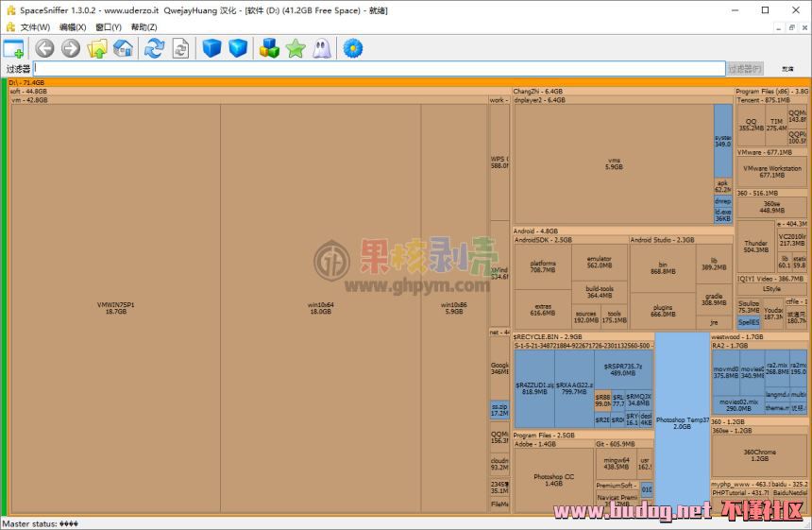Select the win10x64 18.0GB block
The image size is (812, 530).
tap(321, 308)
